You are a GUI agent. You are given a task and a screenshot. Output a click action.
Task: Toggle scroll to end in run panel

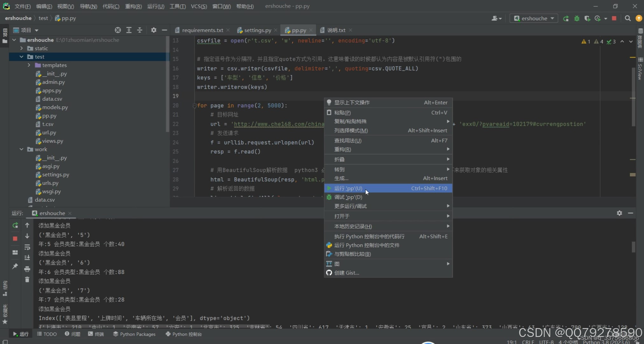tap(27, 258)
